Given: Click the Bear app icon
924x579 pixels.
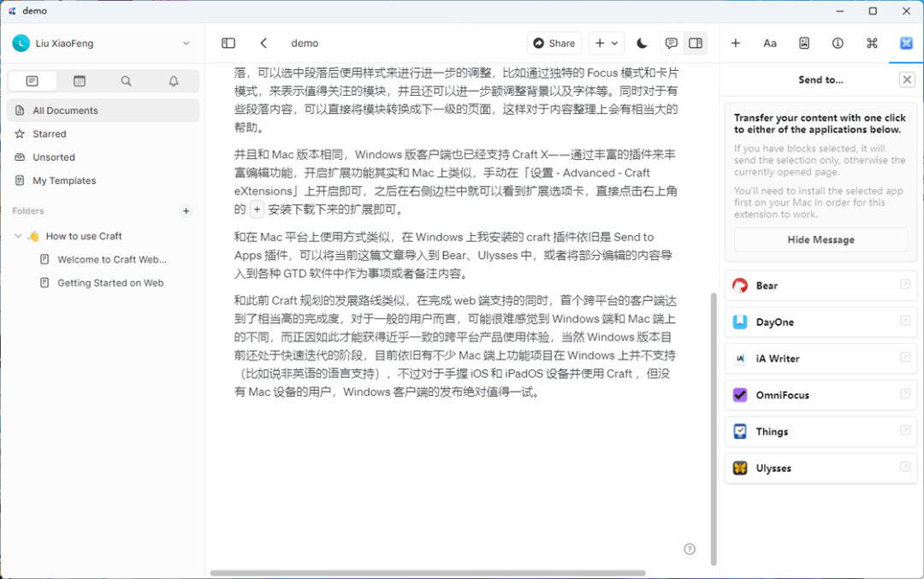Looking at the screenshot, I should coord(740,286).
